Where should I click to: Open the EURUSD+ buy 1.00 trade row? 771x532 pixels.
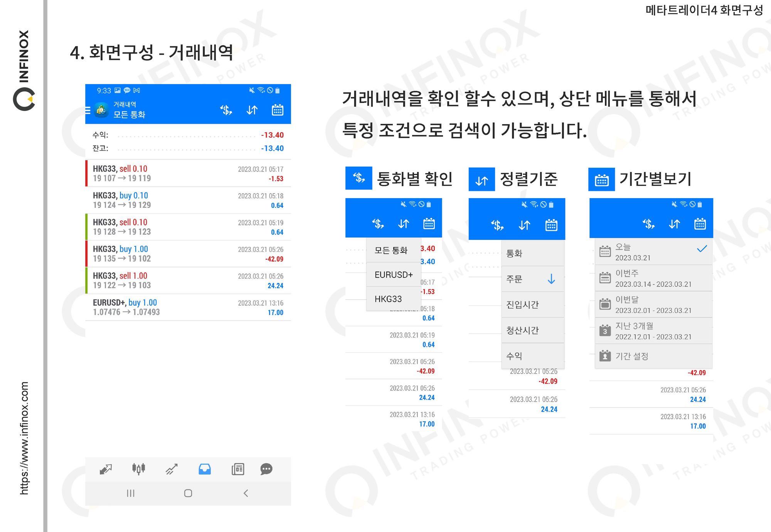188,307
